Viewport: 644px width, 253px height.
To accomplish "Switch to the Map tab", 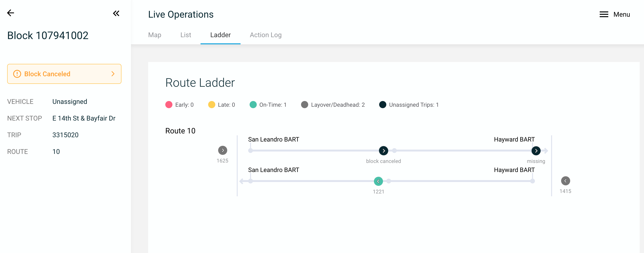I will [155, 35].
